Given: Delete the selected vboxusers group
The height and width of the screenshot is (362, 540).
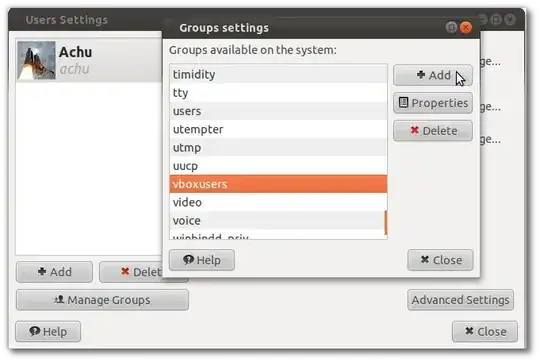Looking at the screenshot, I should (433, 131).
